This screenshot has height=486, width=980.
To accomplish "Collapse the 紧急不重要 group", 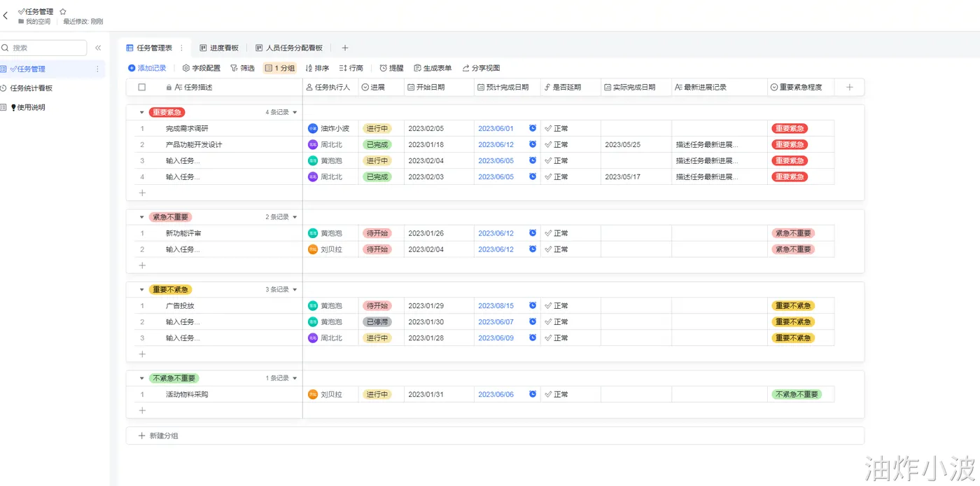I will [x=141, y=217].
